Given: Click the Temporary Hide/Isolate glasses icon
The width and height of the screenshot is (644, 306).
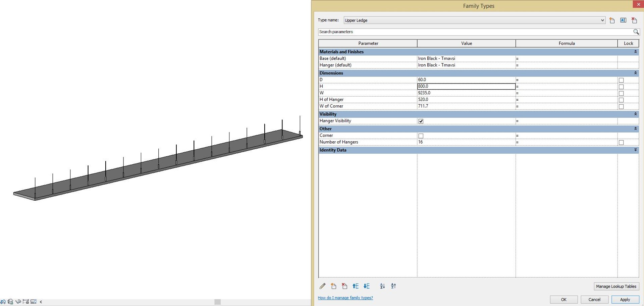Looking at the screenshot, I should point(18,302).
